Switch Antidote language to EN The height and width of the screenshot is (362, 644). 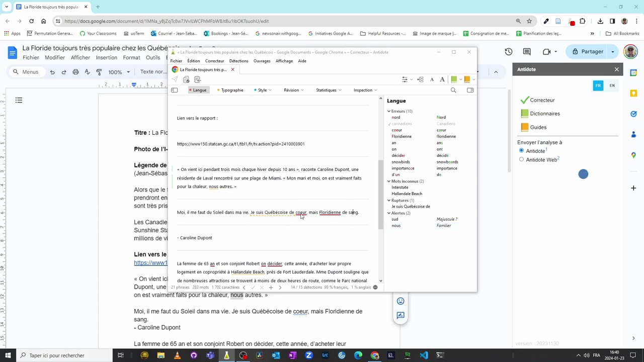[612, 85]
